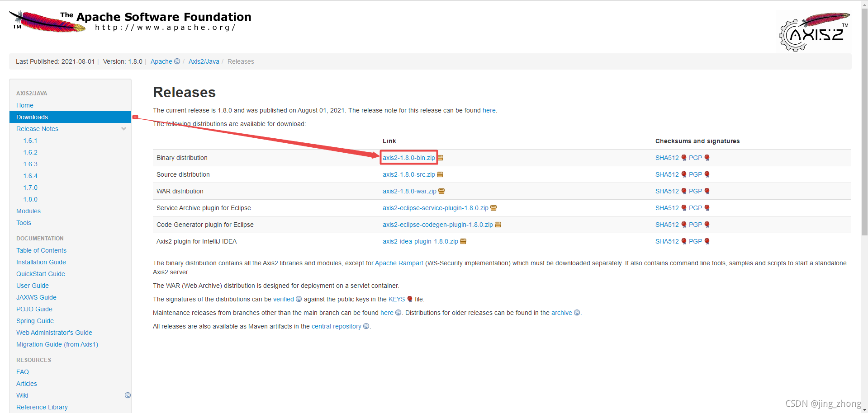Open the 1.6.4 release notes
The height and width of the screenshot is (413, 868).
click(30, 176)
